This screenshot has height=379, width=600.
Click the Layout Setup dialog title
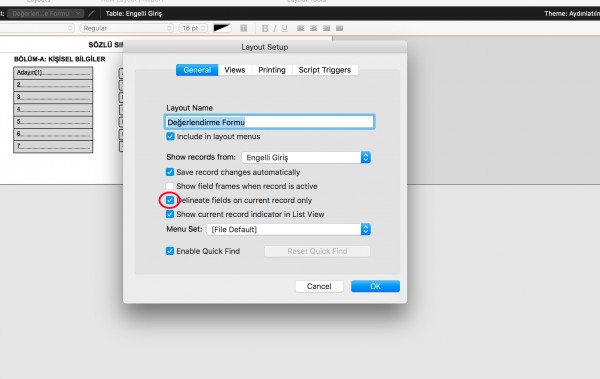pyautogui.click(x=265, y=47)
